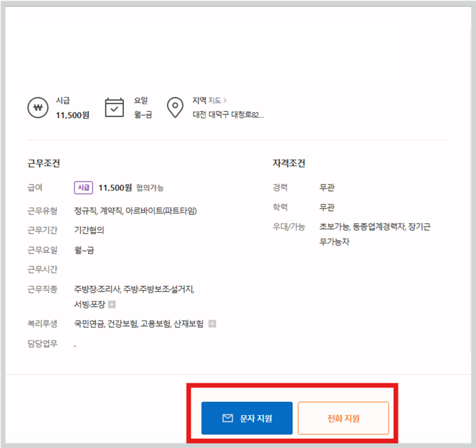Click the calendar icon beside 요일
Image resolution: width=476 pixels, height=448 pixels.
(114, 107)
